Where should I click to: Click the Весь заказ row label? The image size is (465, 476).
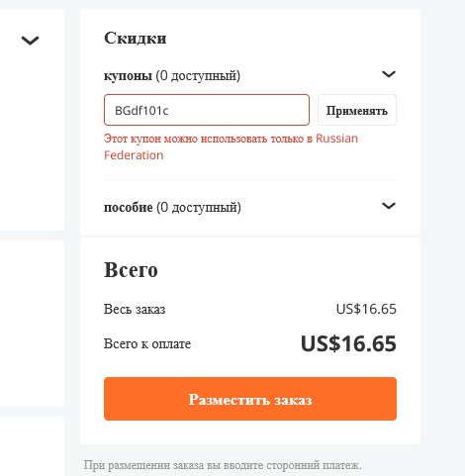pyautogui.click(x=135, y=309)
